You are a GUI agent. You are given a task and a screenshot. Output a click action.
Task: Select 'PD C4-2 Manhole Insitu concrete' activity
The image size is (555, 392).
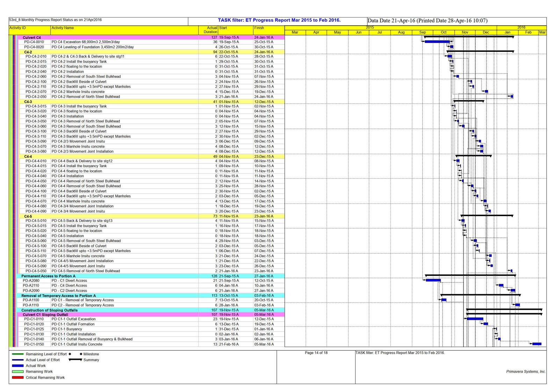point(78,92)
